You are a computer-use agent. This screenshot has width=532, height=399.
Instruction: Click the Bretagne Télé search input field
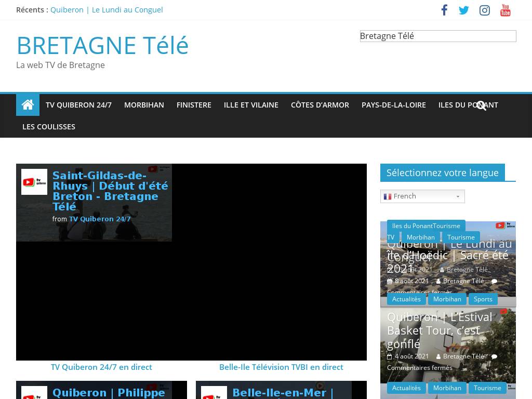tap(437, 36)
